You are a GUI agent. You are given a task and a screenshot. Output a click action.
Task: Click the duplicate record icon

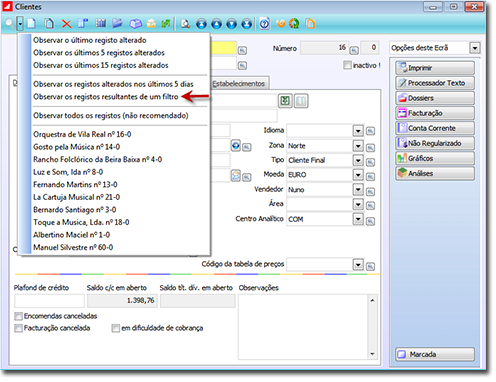pos(49,23)
